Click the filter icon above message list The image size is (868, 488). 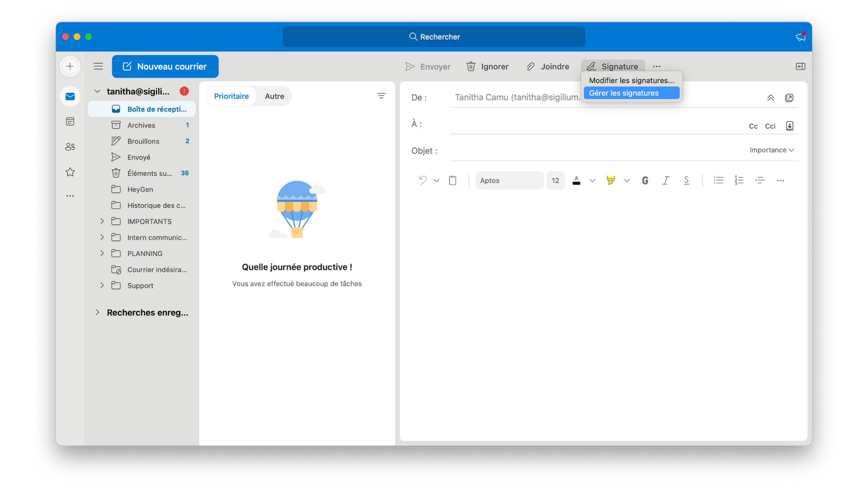pyautogui.click(x=381, y=96)
